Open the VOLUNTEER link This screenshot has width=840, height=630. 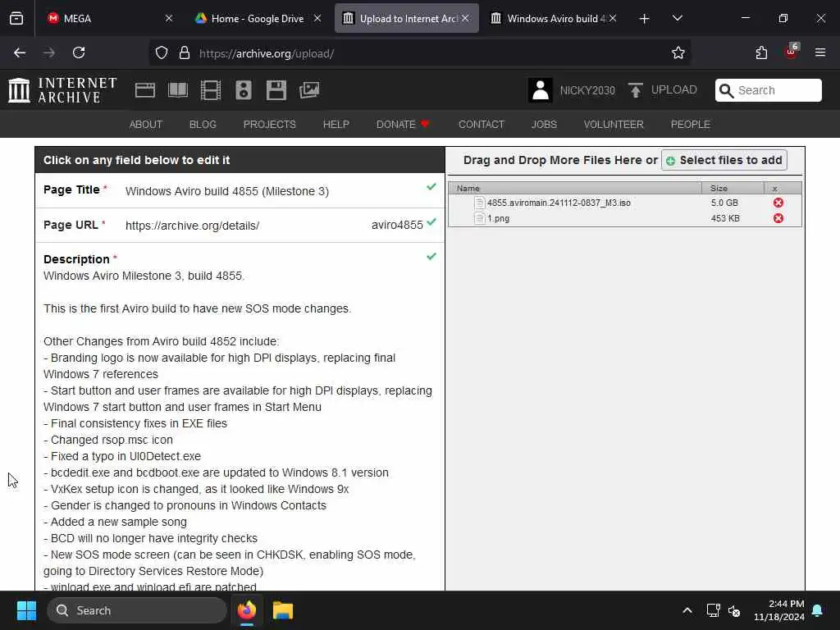(614, 125)
